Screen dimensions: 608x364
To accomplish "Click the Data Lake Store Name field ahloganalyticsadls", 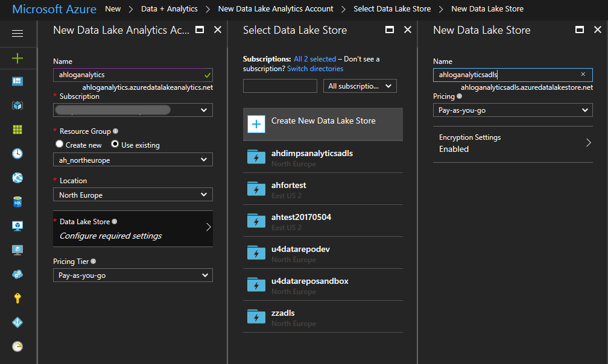I will 513,75.
